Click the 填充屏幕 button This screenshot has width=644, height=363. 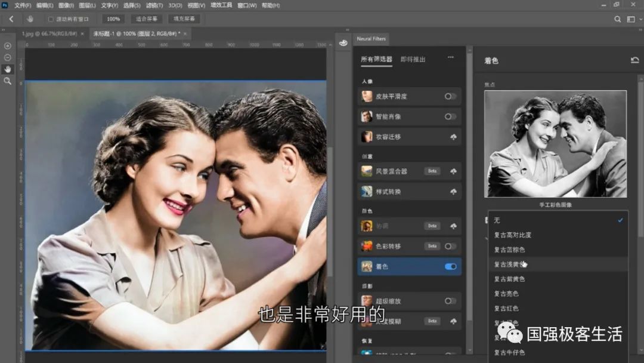pos(184,19)
